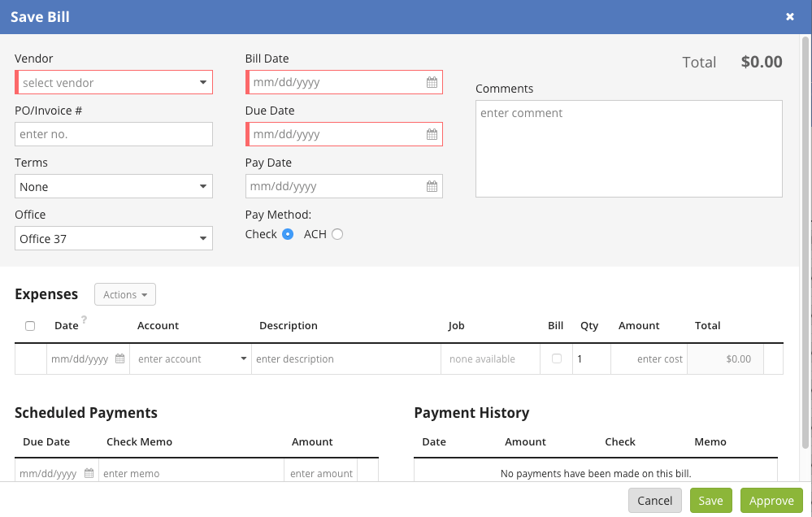Viewport: 812px width, 517px height.
Task: Click the Job column header
Action: coord(456,326)
